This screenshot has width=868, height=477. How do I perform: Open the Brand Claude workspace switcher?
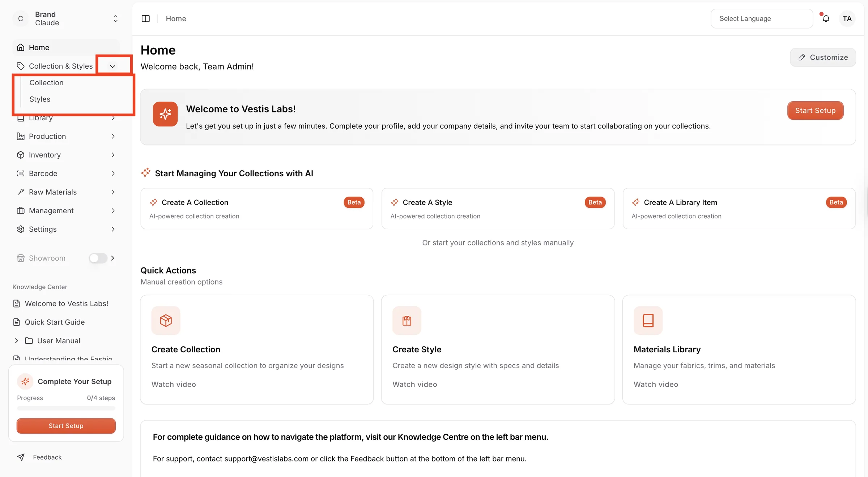[66, 18]
